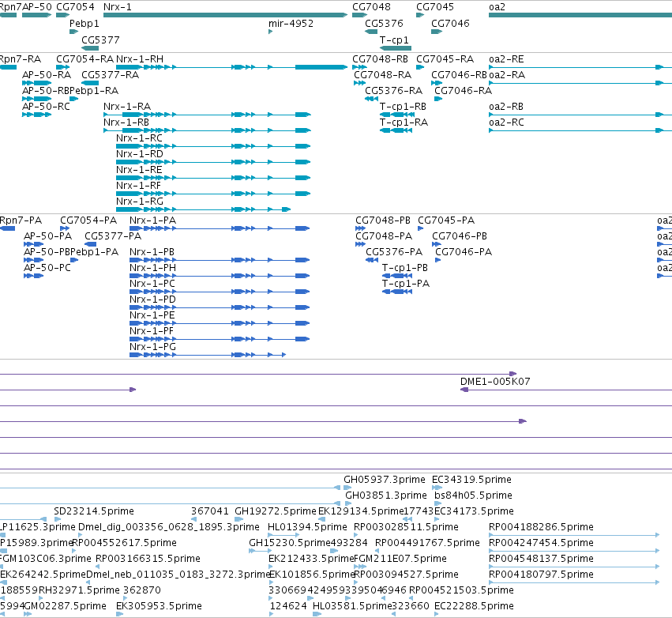Select the T-cp1-RB transcript label
Screen dimensions: 672x618
click(x=403, y=107)
